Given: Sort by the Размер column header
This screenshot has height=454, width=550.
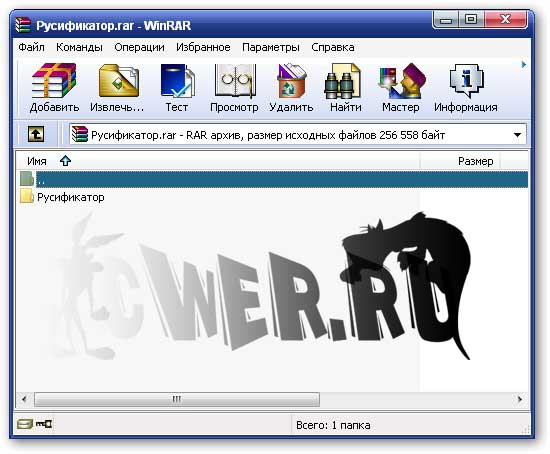Looking at the screenshot, I should click(x=460, y=161).
